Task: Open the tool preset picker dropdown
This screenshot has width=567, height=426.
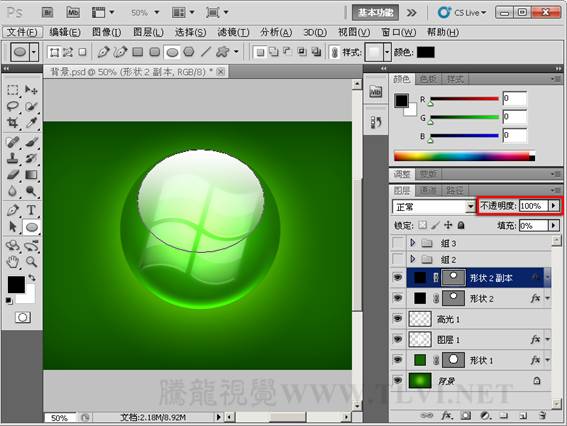Action: [34, 52]
